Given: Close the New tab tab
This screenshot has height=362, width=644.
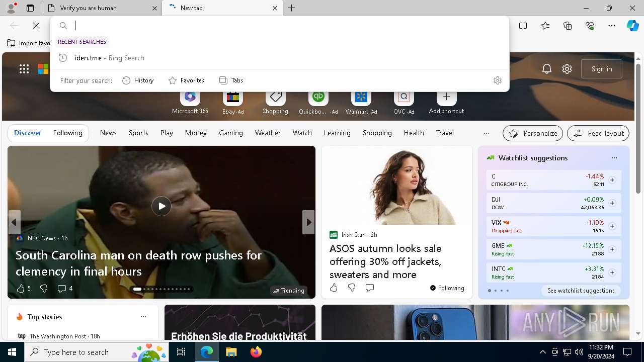Looking at the screenshot, I should pyautogui.click(x=275, y=8).
